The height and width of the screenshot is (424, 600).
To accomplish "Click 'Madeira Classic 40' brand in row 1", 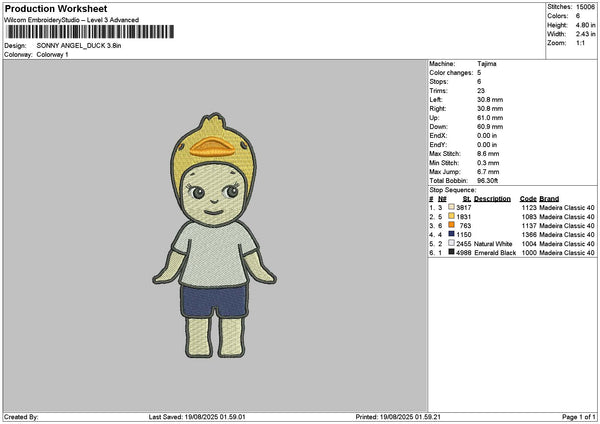I will (x=567, y=208).
